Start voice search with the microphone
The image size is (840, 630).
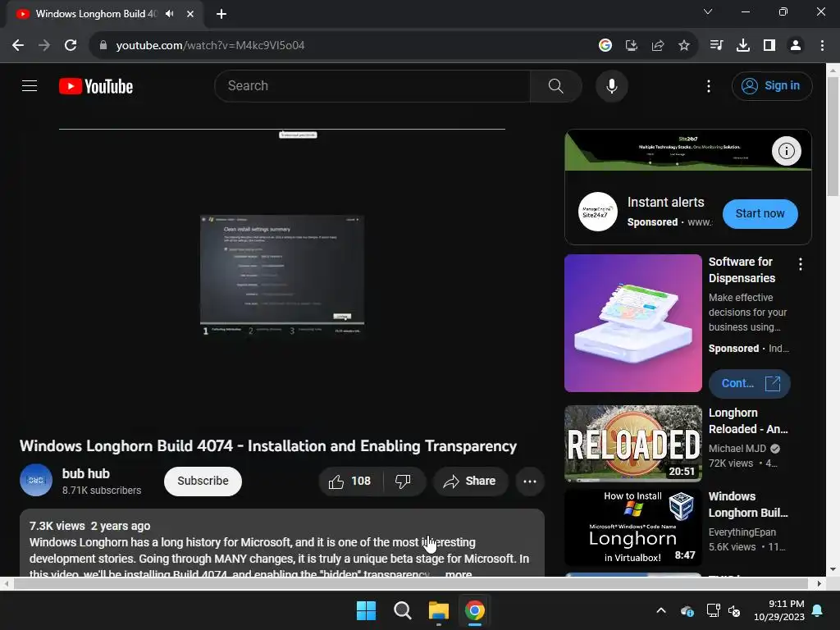[x=611, y=85]
